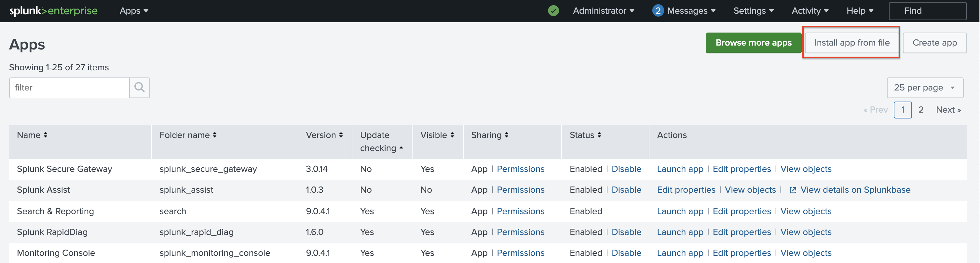This screenshot has width=980, height=263.
Task: Sort by Folder name column arrows
Action: [214, 135]
